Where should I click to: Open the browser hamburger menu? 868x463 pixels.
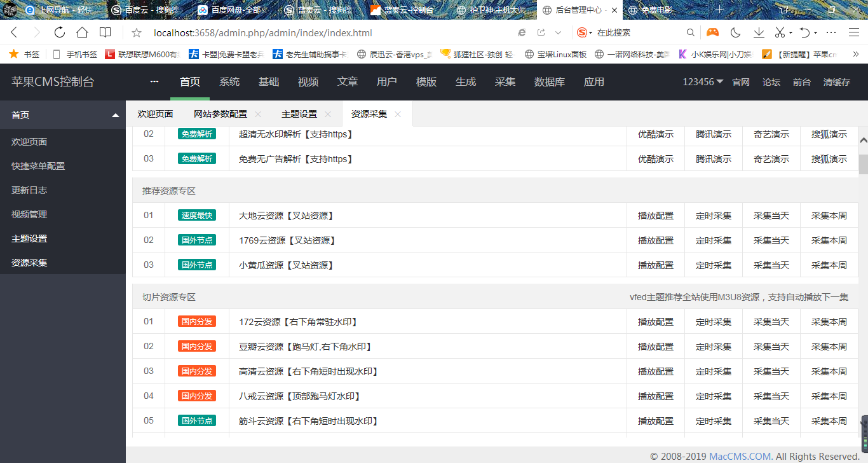click(853, 32)
